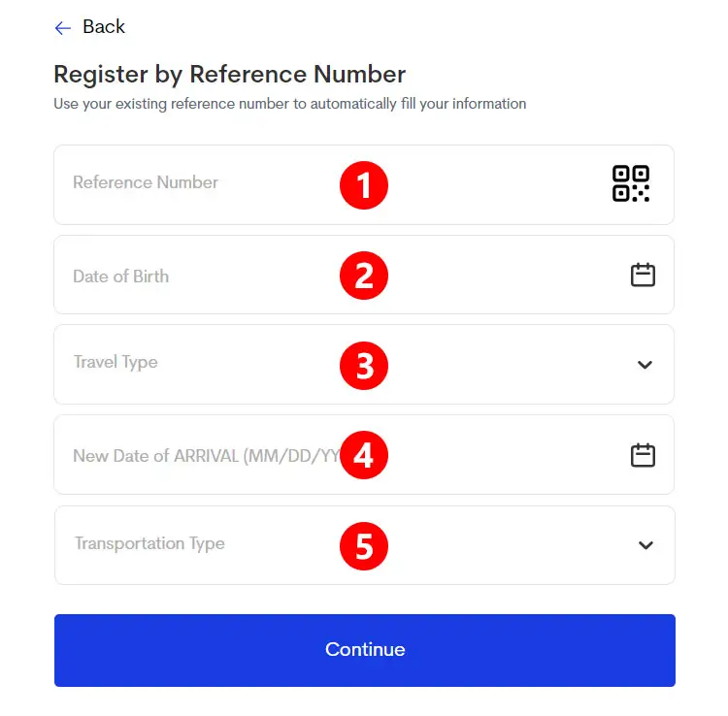Click the red number 3 badge

pyautogui.click(x=364, y=365)
